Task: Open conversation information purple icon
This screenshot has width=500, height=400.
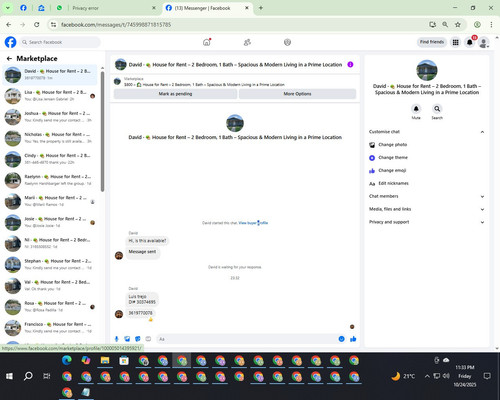Action: pyautogui.click(x=350, y=65)
